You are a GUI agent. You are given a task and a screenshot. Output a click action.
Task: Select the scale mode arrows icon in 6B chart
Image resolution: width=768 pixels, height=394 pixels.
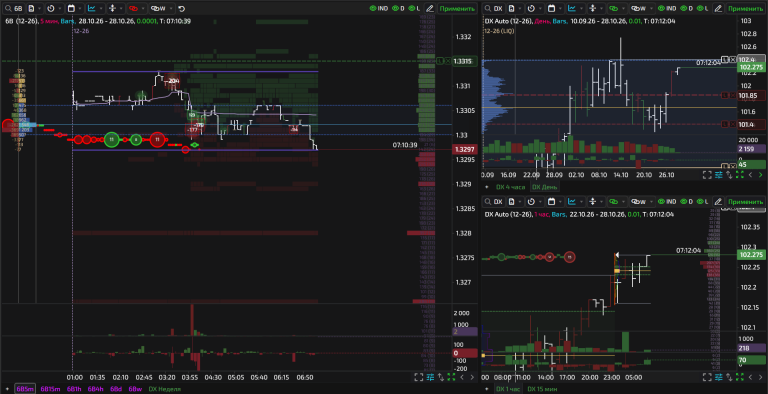pyautogui.click(x=112, y=8)
